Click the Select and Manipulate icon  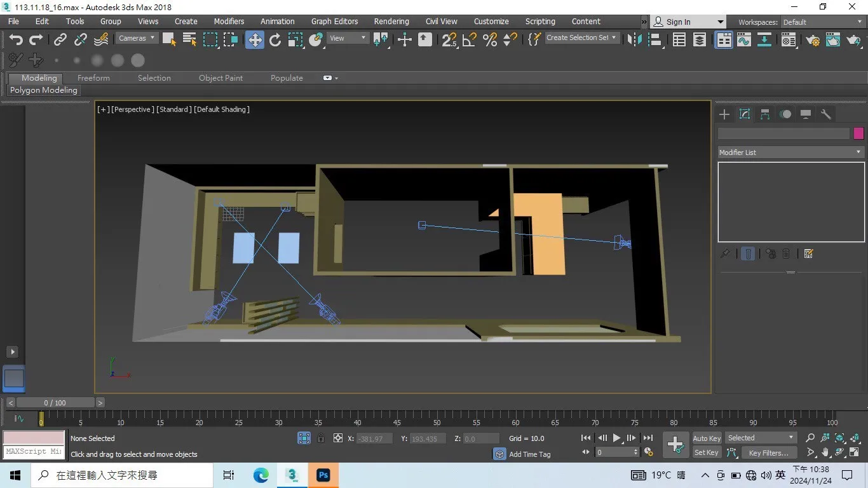[404, 39]
